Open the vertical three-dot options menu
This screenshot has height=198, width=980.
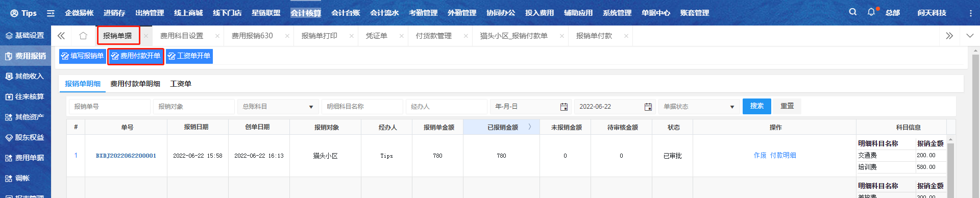970,13
